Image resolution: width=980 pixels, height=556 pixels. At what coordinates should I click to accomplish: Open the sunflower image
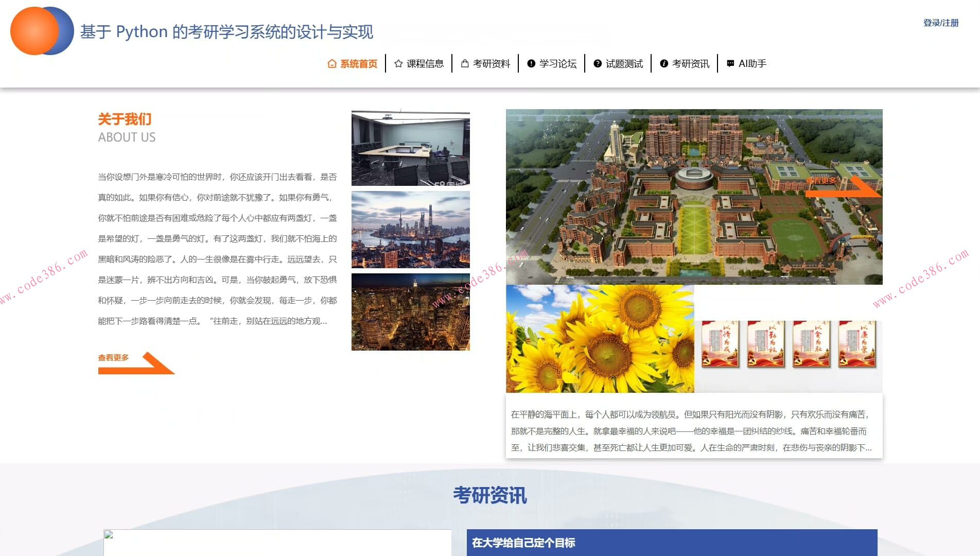[x=600, y=339]
